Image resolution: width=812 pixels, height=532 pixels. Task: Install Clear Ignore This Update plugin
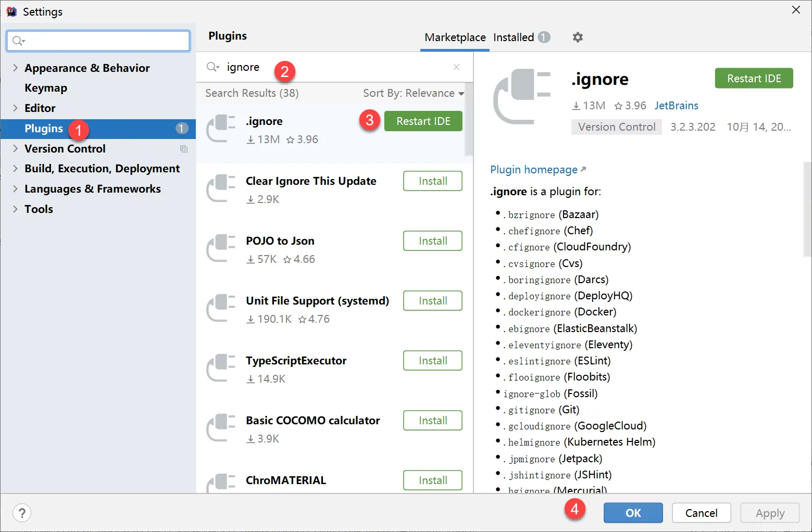(x=433, y=181)
